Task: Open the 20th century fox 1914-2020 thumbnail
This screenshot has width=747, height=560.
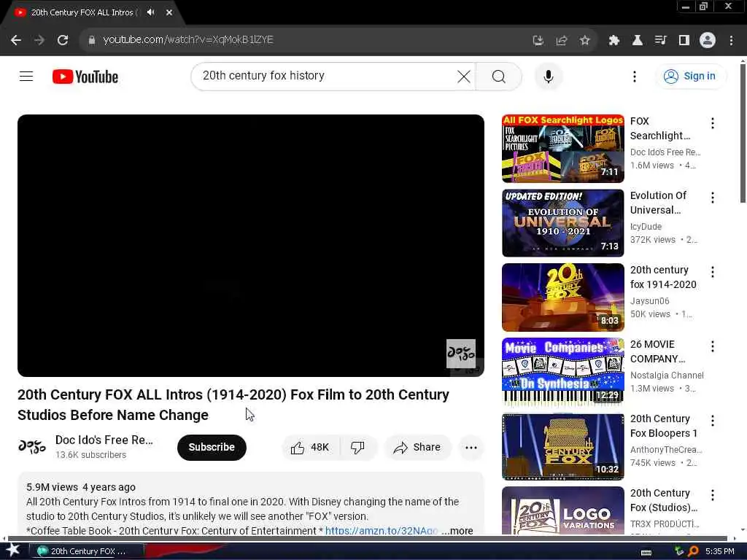Action: pyautogui.click(x=562, y=297)
